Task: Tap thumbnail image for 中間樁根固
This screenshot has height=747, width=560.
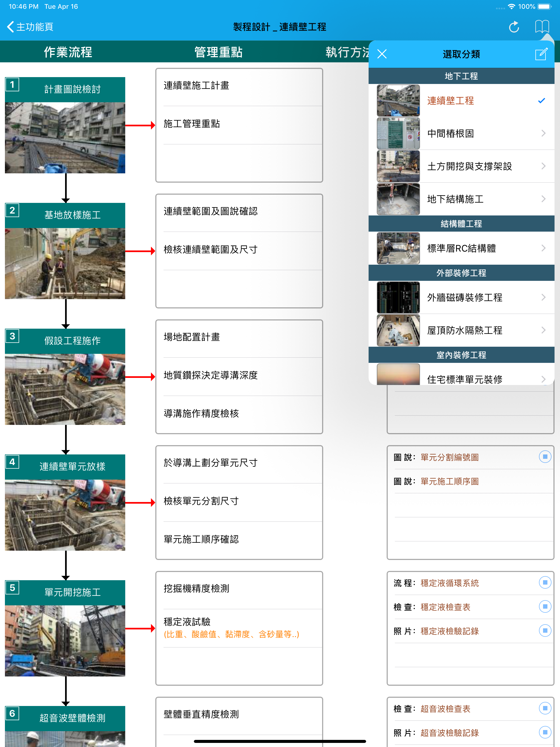Action: pos(398,133)
